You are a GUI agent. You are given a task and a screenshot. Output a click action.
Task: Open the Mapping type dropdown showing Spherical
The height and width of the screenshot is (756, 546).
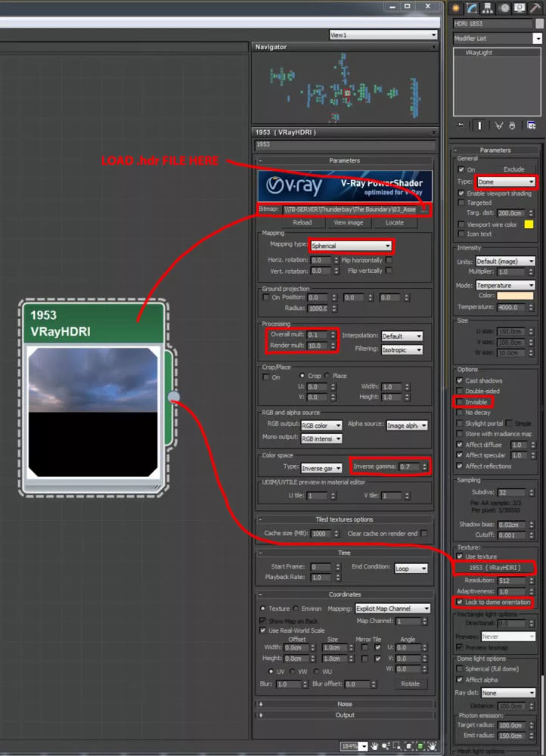(x=352, y=246)
